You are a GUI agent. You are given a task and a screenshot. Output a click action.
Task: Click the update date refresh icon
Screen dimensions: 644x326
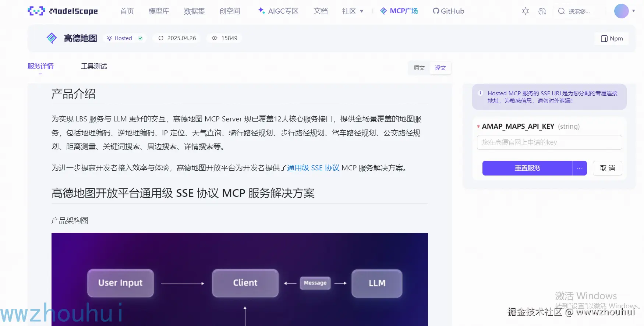point(161,38)
